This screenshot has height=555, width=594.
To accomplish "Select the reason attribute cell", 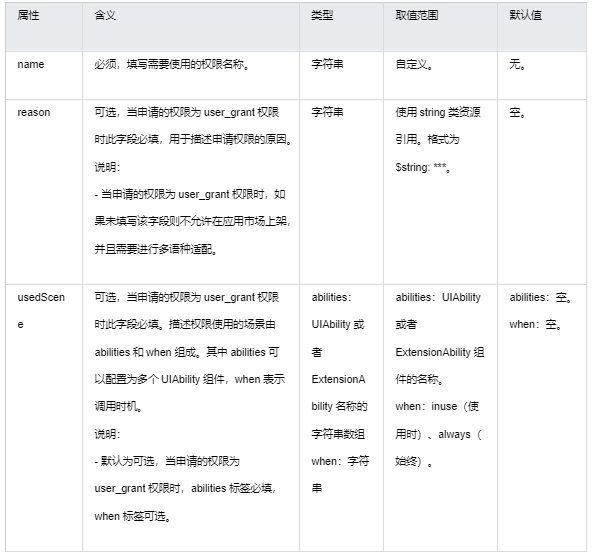I will pyautogui.click(x=44, y=192).
